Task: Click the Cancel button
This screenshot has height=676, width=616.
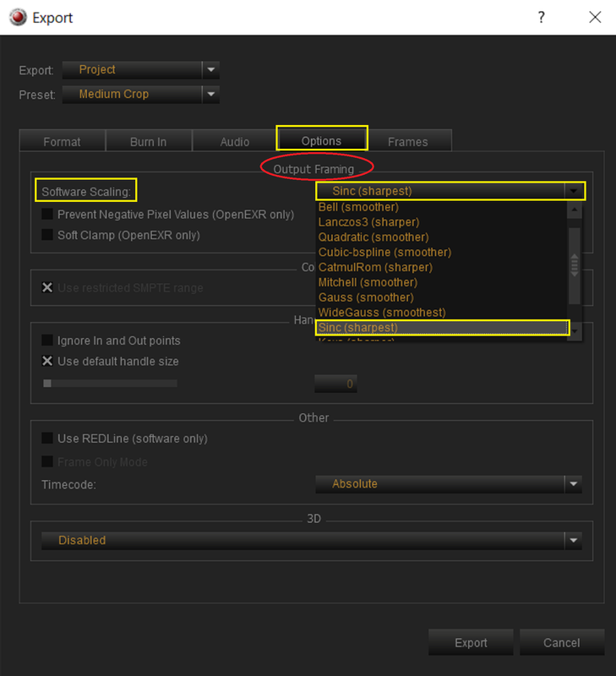Action: coord(562,642)
